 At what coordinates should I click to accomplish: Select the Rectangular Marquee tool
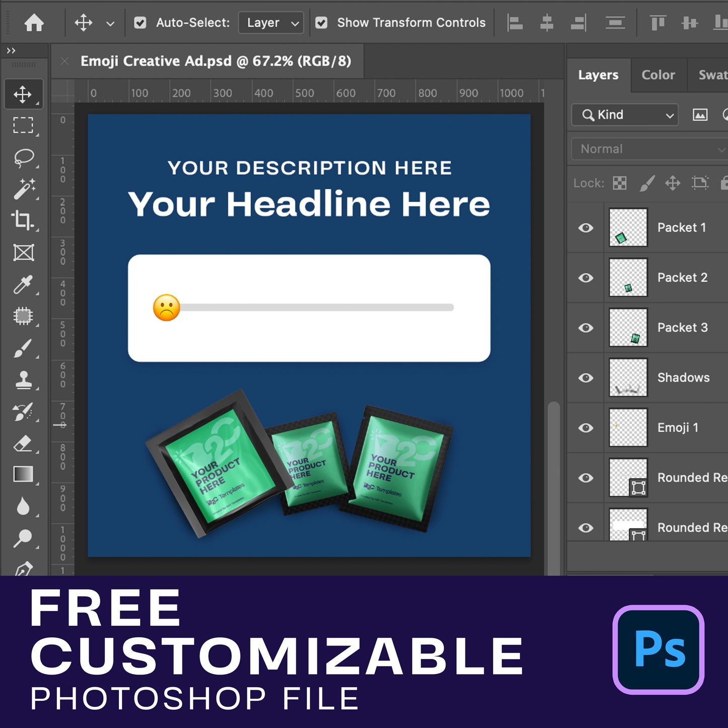23,125
